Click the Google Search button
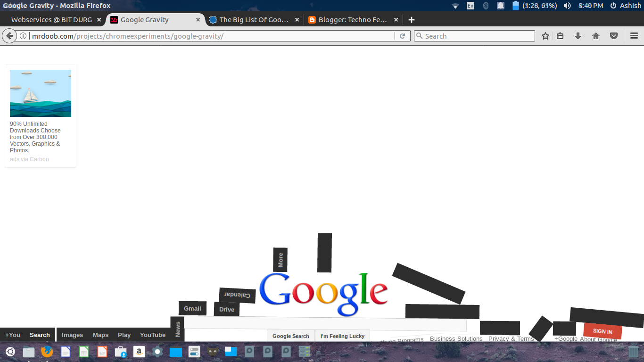The height and width of the screenshot is (362, 644). (x=290, y=336)
